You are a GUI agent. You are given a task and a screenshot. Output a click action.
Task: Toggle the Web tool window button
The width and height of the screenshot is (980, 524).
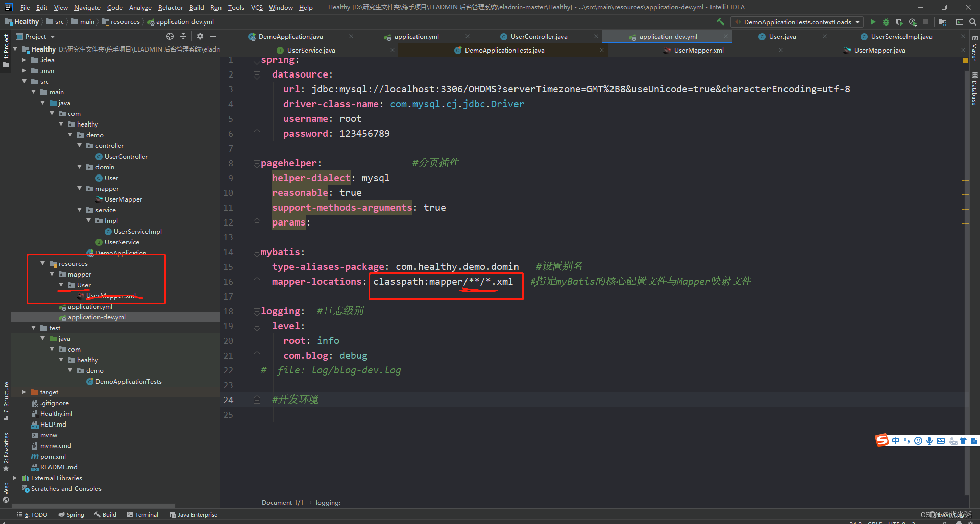pyautogui.click(x=6, y=492)
